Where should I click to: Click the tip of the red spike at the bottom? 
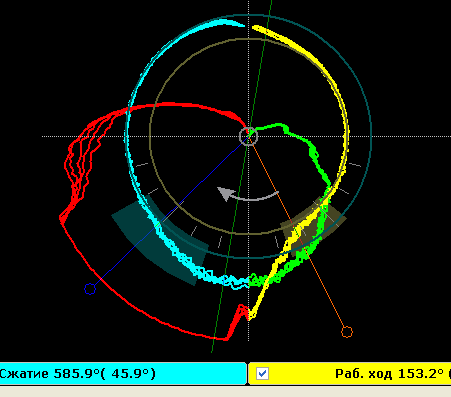(242, 307)
